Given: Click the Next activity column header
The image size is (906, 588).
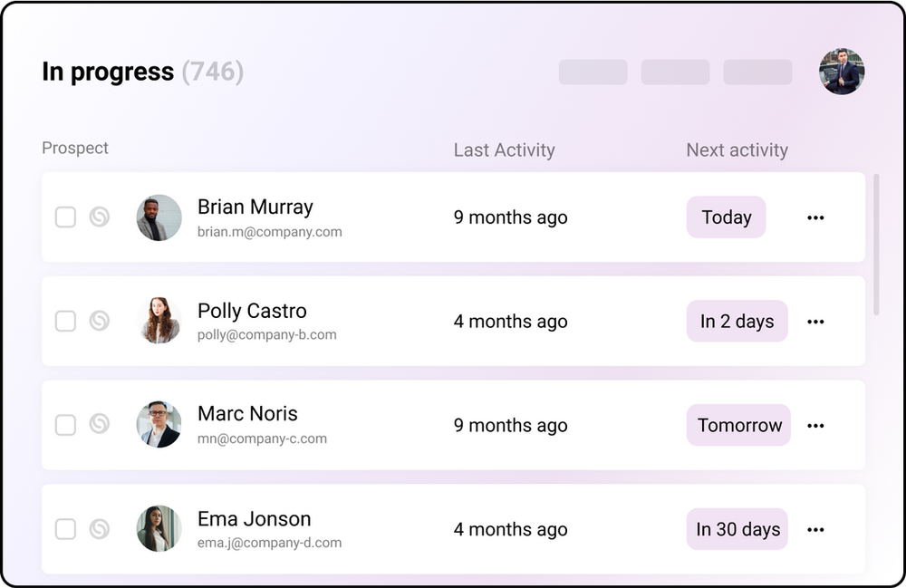Looking at the screenshot, I should [x=737, y=150].
